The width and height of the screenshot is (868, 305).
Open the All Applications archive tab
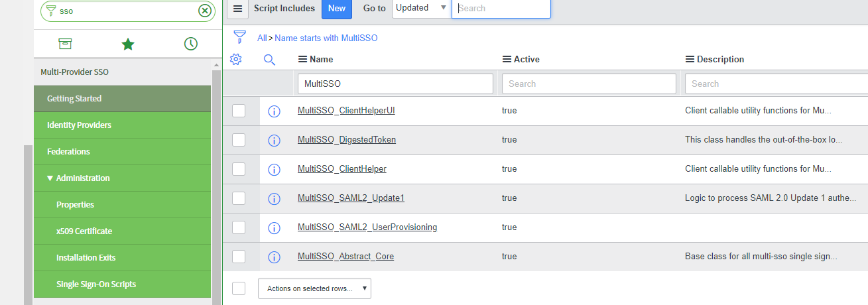[x=65, y=44]
